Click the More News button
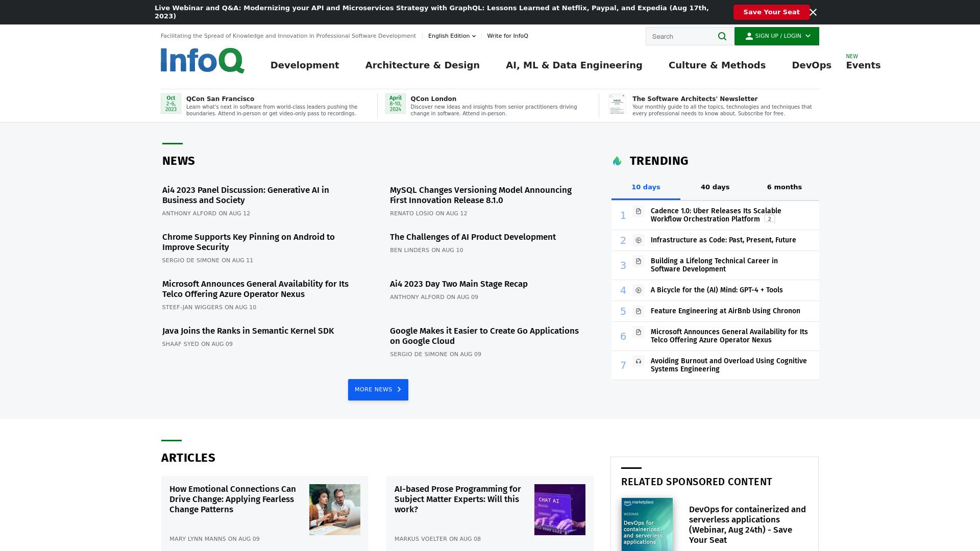The width and height of the screenshot is (980, 551). point(378,390)
